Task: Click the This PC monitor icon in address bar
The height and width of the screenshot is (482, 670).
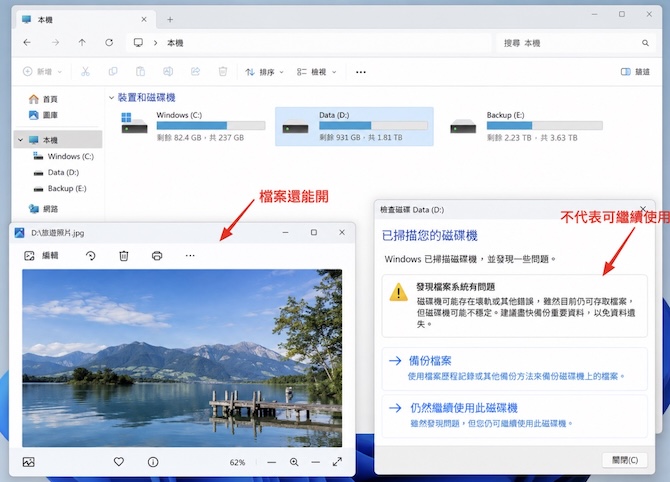Action: pos(138,43)
